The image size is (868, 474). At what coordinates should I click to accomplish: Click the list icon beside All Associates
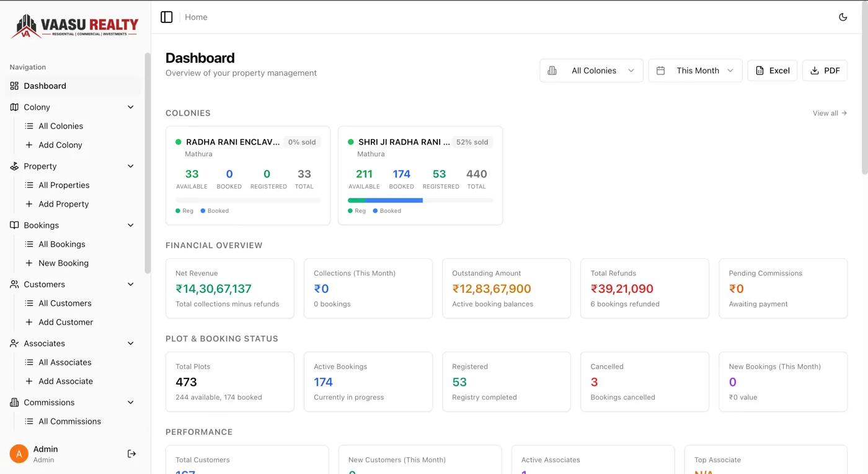(29, 362)
